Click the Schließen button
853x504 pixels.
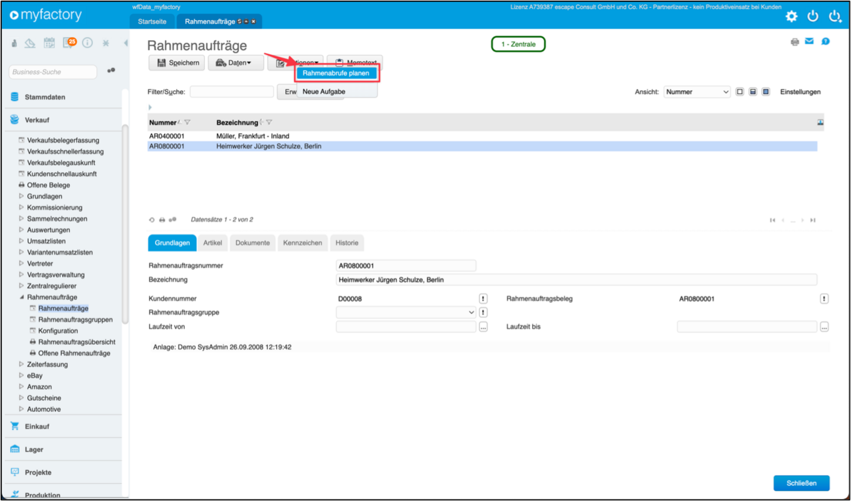[801, 483]
